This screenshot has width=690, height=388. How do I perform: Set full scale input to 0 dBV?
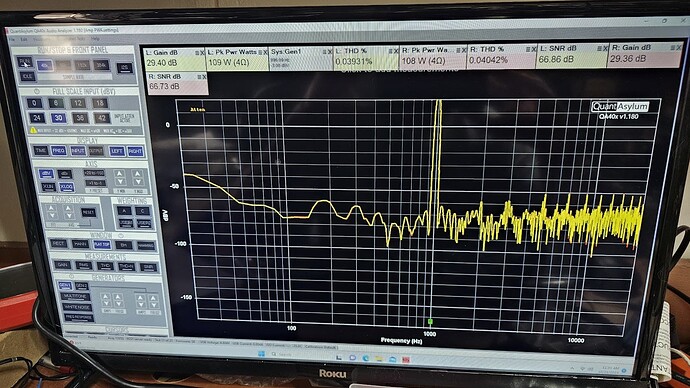tap(34, 103)
